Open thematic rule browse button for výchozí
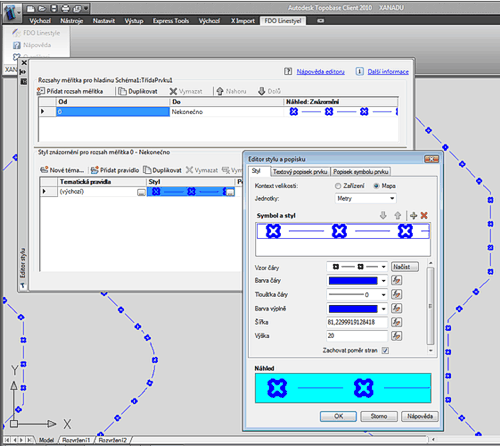This screenshot has width=500, height=446. point(141,192)
